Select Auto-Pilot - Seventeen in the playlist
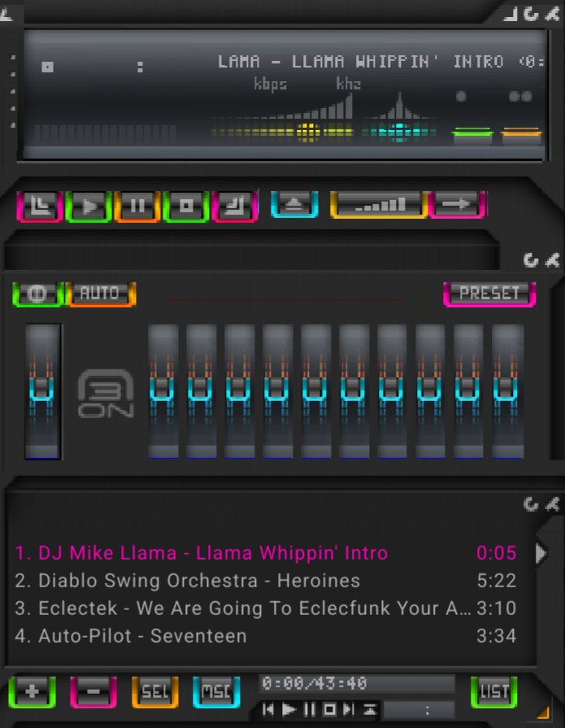This screenshot has height=728, width=565. [266, 636]
